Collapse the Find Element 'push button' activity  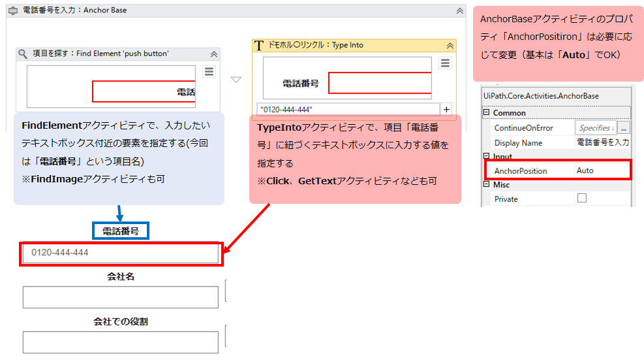tap(214, 54)
